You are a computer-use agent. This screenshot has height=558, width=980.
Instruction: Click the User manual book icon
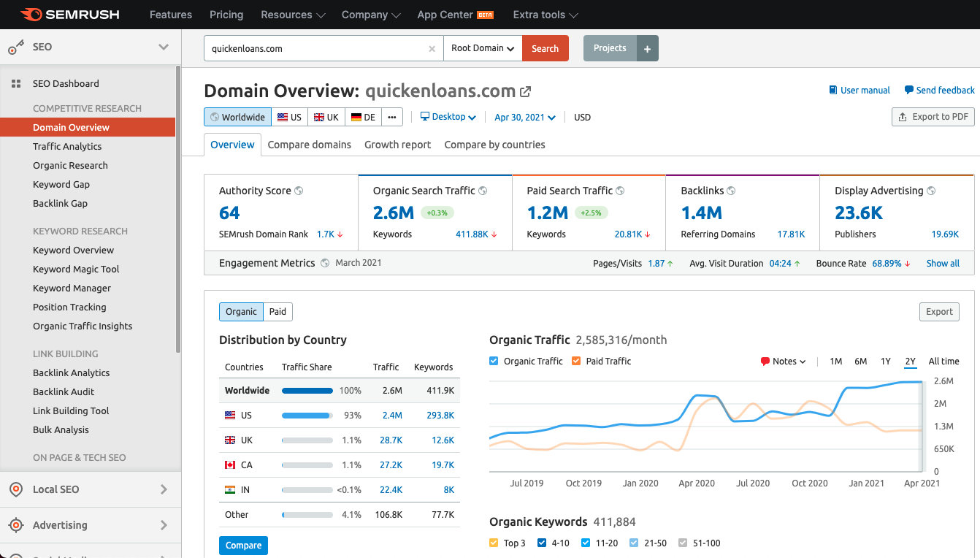click(x=833, y=91)
